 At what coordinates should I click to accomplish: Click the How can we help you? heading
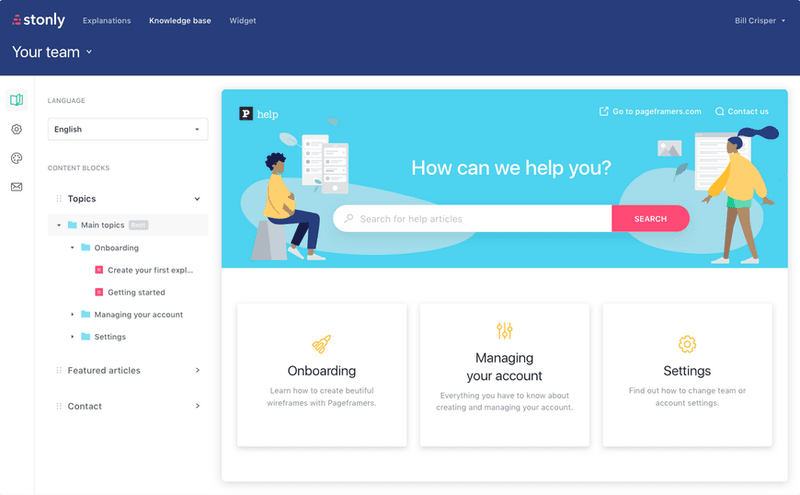pyautogui.click(x=511, y=168)
